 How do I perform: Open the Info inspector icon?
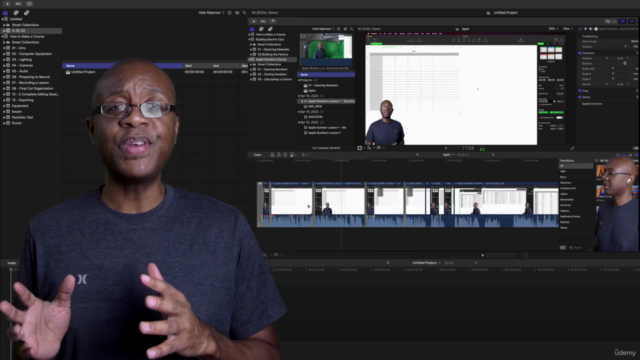[596, 29]
